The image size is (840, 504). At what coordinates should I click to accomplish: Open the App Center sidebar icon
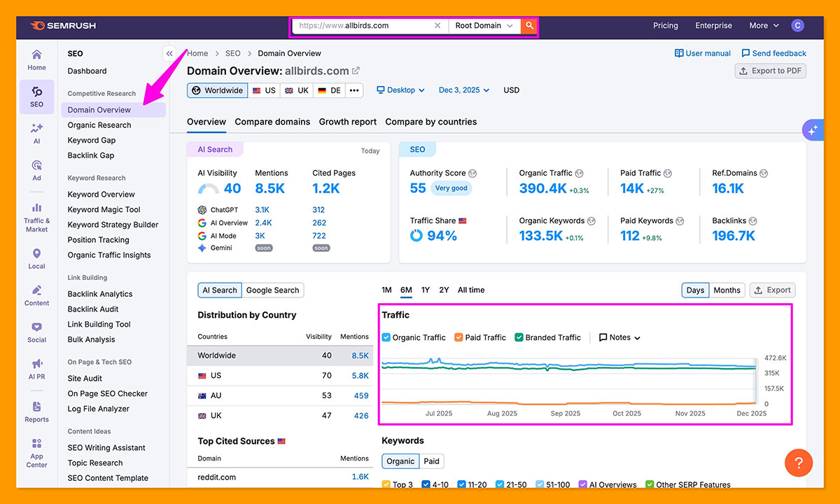coord(36,451)
